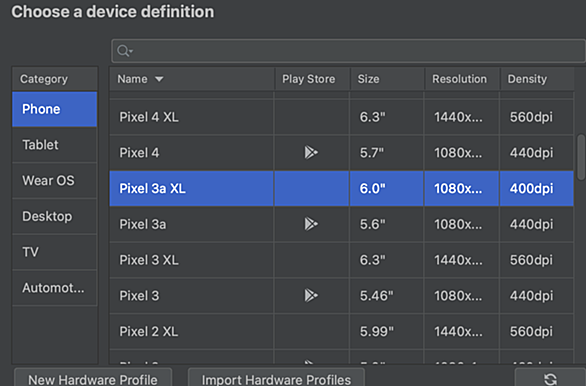
Task: Click the Play Store column header
Action: [312, 79]
